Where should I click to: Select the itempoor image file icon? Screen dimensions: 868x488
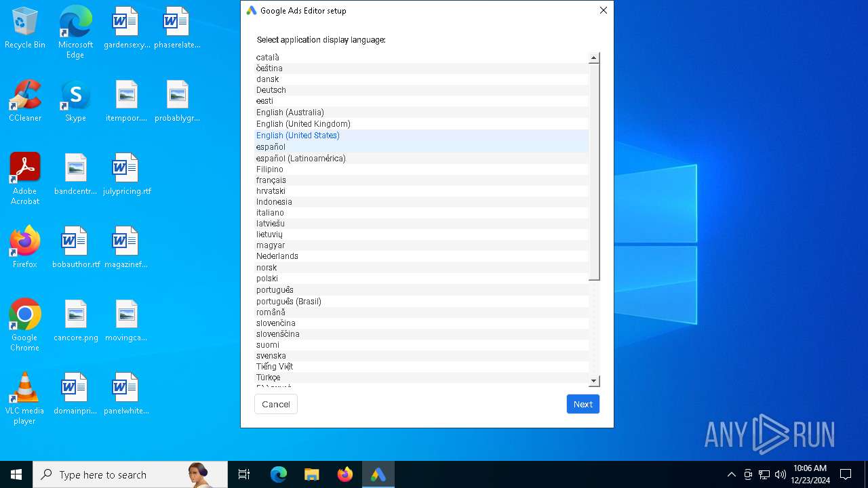click(126, 102)
